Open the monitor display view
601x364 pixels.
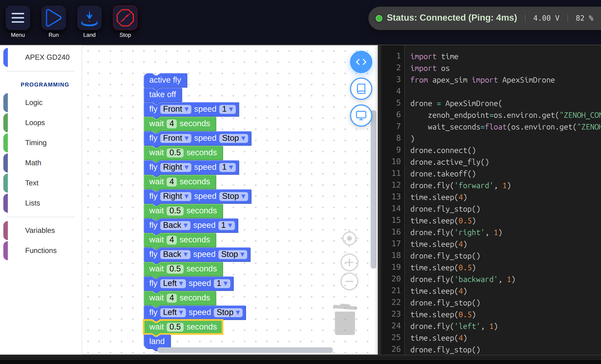click(361, 115)
